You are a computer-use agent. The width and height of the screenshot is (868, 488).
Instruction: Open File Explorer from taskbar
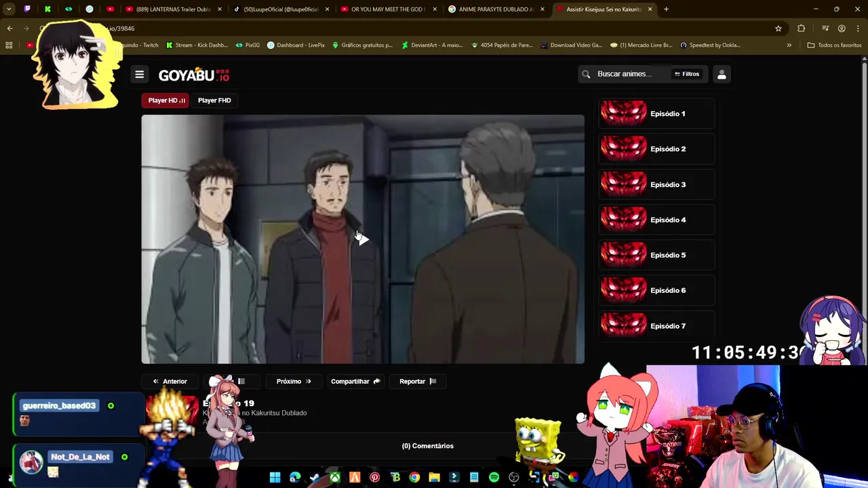pyautogui.click(x=434, y=478)
